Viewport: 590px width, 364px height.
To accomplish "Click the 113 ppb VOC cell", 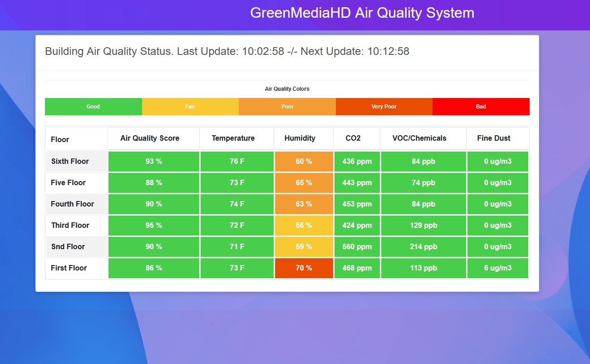I will point(423,268).
